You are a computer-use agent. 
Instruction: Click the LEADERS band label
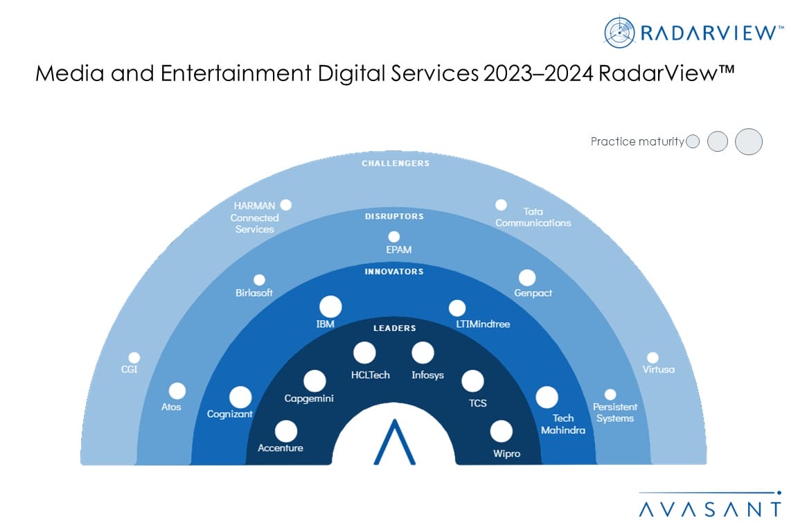394,328
